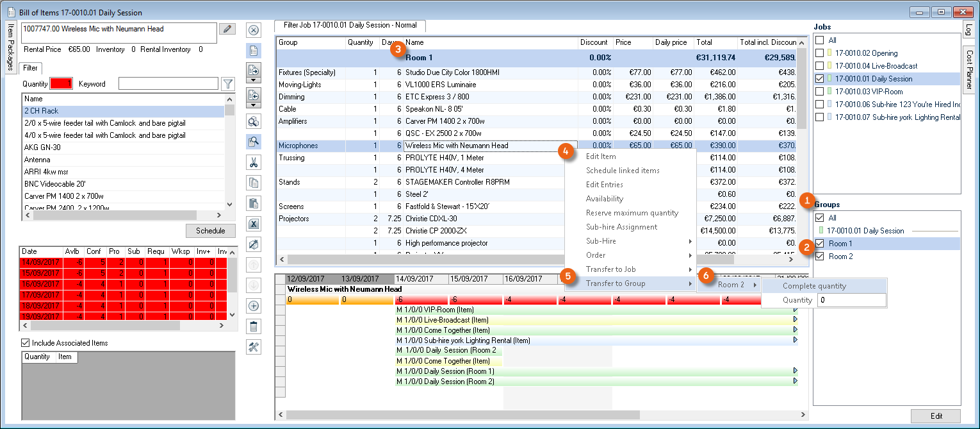The image size is (980, 429).
Task: Click the Edit button below Groups panel
Action: [x=935, y=416]
